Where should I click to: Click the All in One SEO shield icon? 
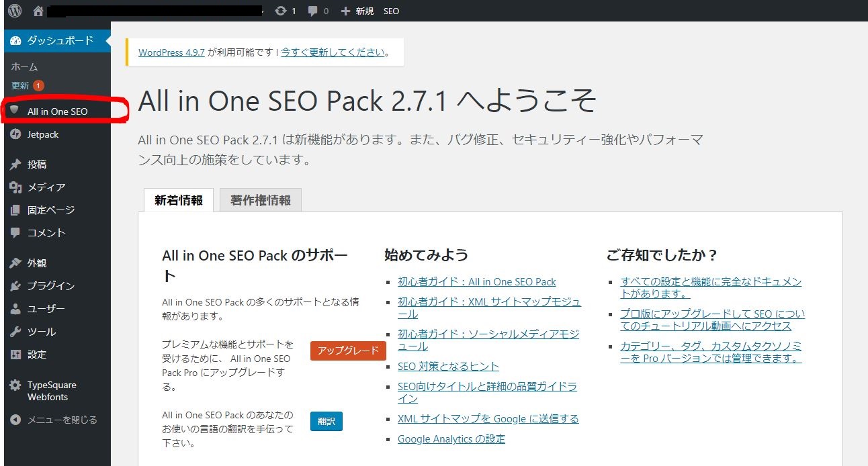(x=15, y=110)
